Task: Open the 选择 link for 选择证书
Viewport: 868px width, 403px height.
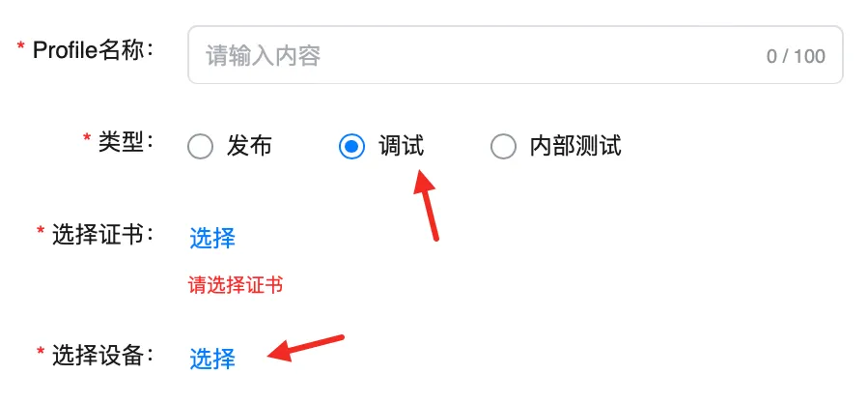Action: click(212, 238)
